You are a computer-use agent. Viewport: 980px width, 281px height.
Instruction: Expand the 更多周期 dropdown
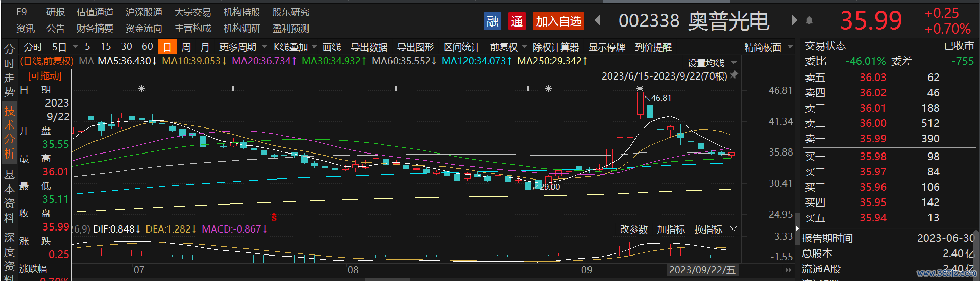point(265,47)
